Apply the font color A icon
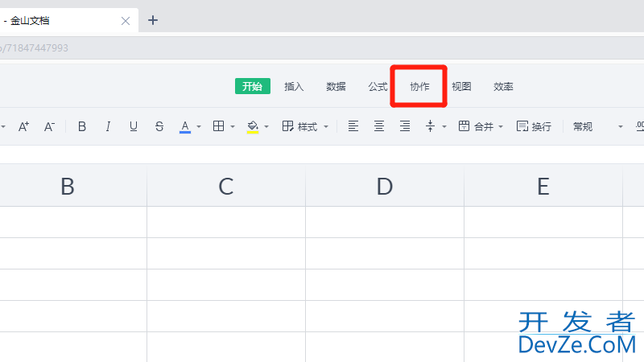Image resolution: width=644 pixels, height=362 pixels. point(185,126)
